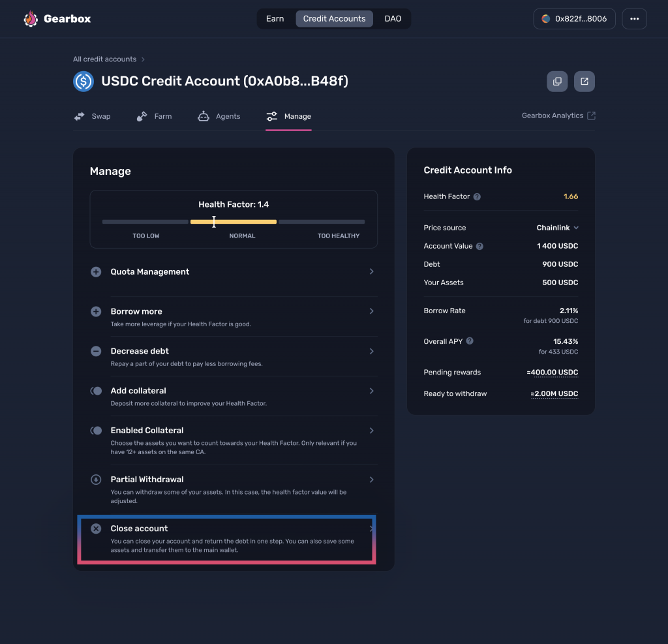Screen dimensions: 668x644
Task: Click the Borrow Rate 2.11% value
Action: 569,311
